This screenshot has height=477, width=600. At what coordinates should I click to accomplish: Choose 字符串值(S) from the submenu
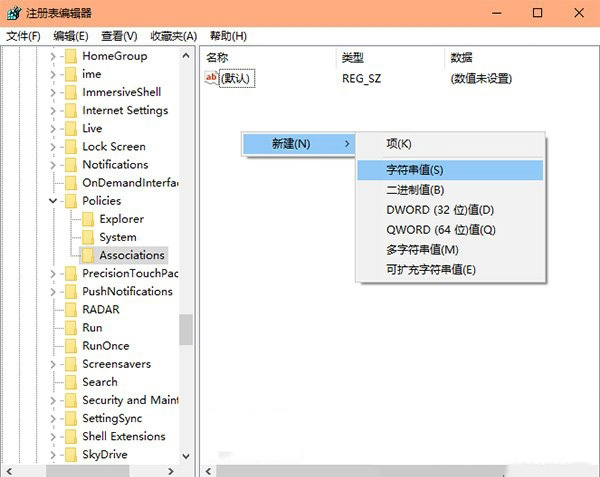(450, 170)
